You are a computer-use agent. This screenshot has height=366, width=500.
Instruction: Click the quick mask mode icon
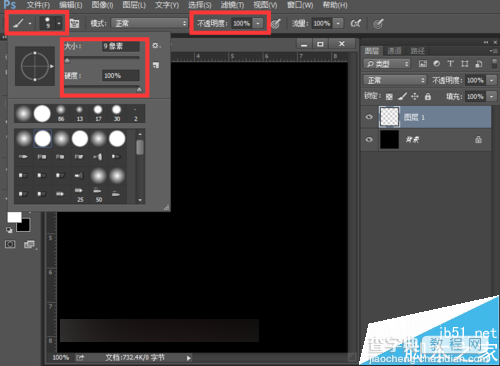click(x=10, y=244)
